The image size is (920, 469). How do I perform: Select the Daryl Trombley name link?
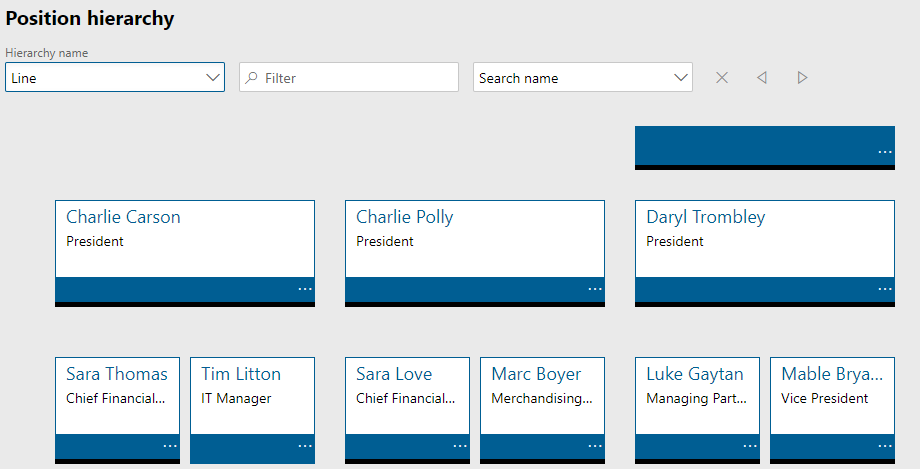coord(705,217)
